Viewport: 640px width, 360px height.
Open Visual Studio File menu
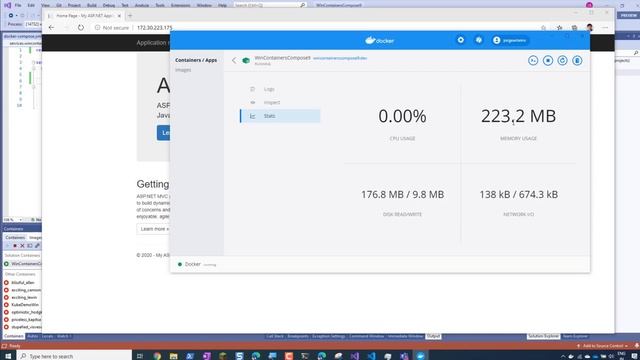[18, 5]
